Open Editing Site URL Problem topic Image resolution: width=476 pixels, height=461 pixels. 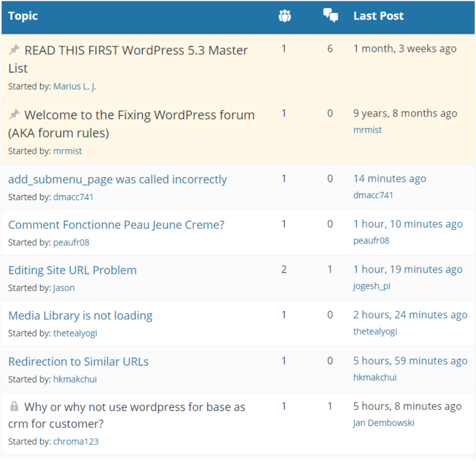[72, 270]
